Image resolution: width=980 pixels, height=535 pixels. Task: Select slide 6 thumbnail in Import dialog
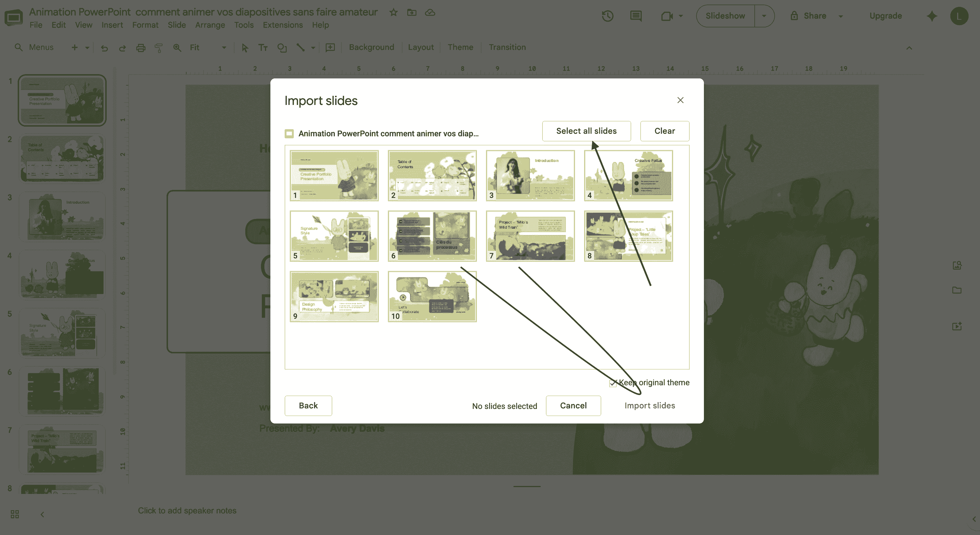(432, 236)
